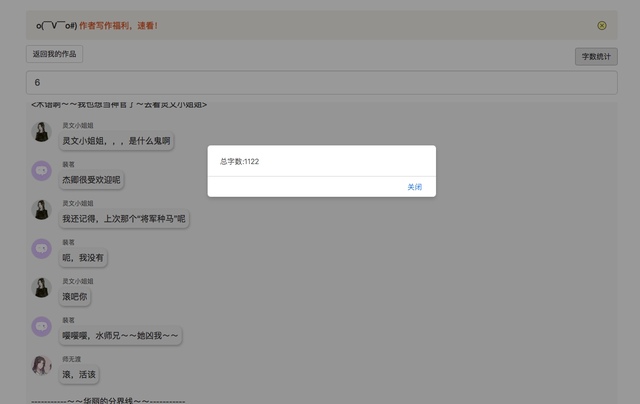Click 师无渡's avatar picture
The width and height of the screenshot is (640, 404).
[x=41, y=366]
